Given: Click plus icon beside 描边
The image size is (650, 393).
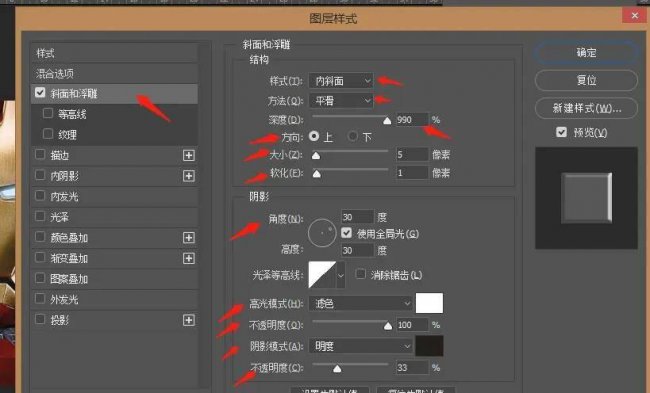Looking at the screenshot, I should (189, 155).
